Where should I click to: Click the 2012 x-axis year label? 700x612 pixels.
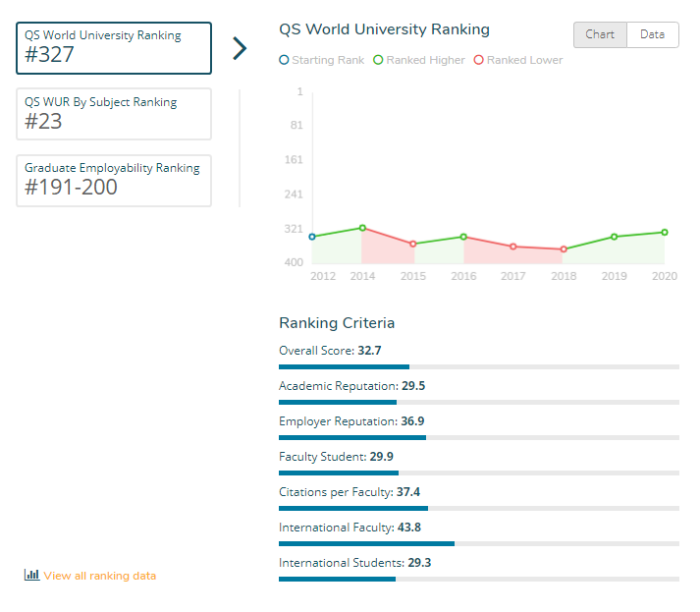coord(323,276)
